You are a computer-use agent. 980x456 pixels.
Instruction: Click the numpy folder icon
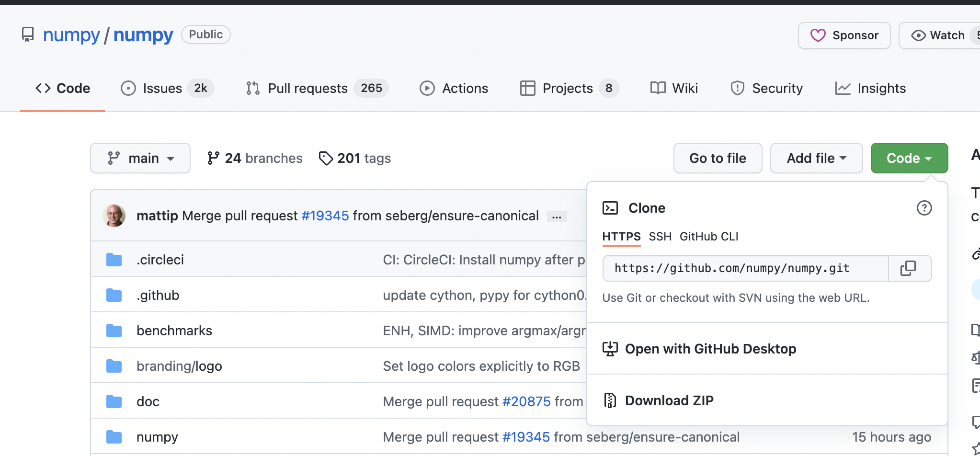(114, 437)
